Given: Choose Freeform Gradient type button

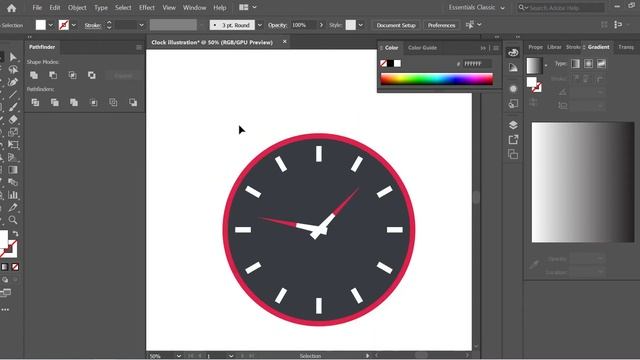Looking at the screenshot, I should (601, 64).
